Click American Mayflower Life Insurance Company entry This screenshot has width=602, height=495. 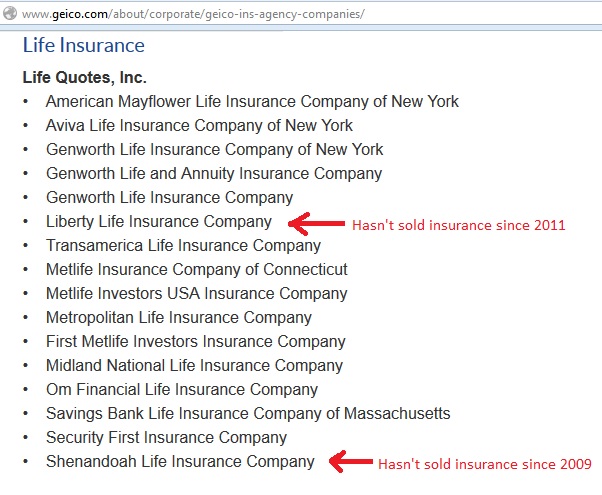point(252,102)
